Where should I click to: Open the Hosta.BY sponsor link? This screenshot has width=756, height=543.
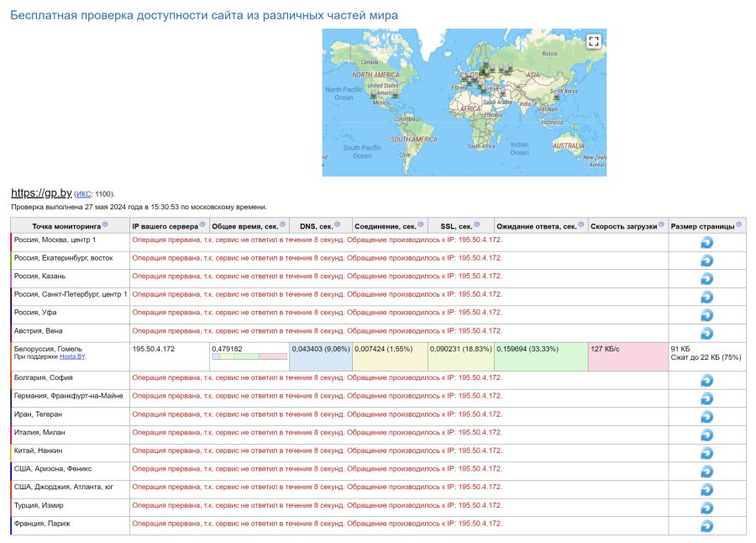tap(72, 357)
